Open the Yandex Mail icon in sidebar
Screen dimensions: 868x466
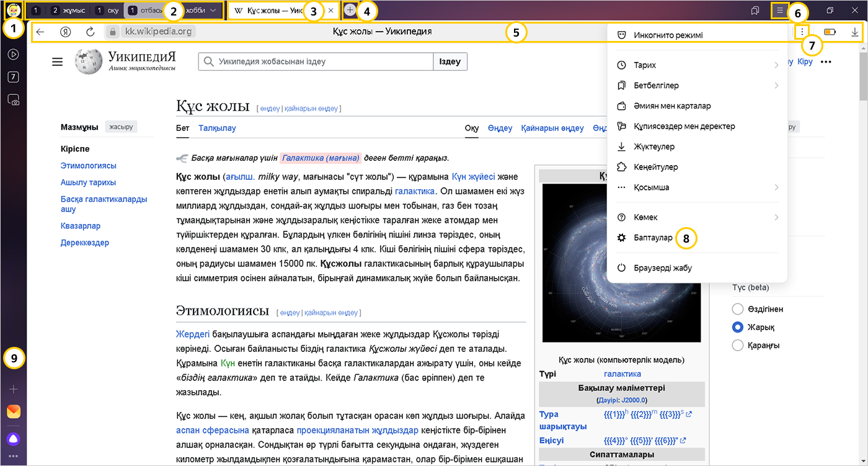pyautogui.click(x=13, y=411)
